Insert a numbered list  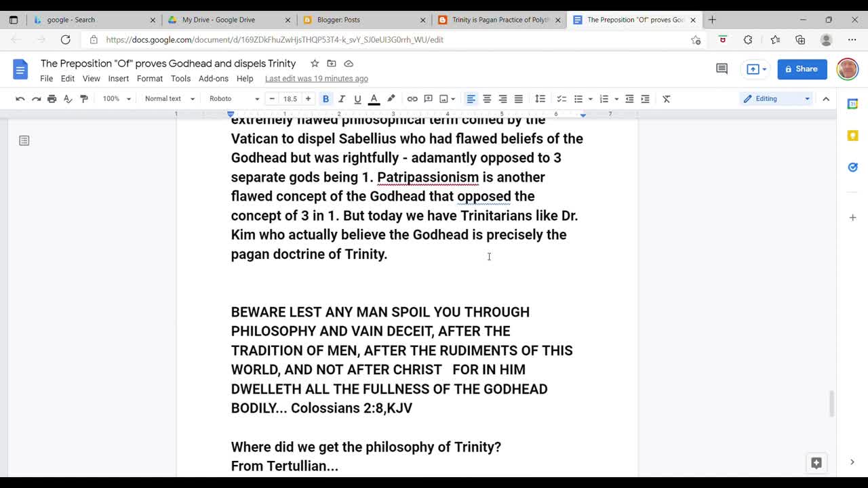pyautogui.click(x=604, y=99)
